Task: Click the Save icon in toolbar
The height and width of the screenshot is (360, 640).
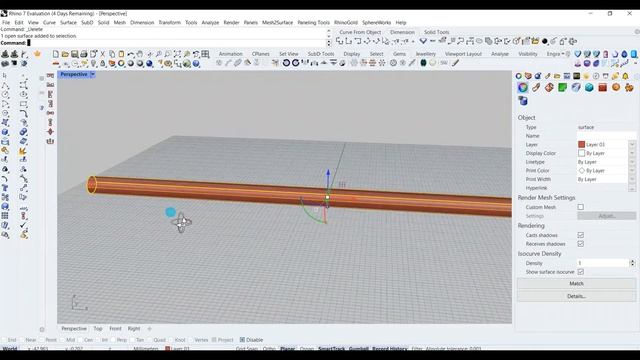Action: point(75,54)
